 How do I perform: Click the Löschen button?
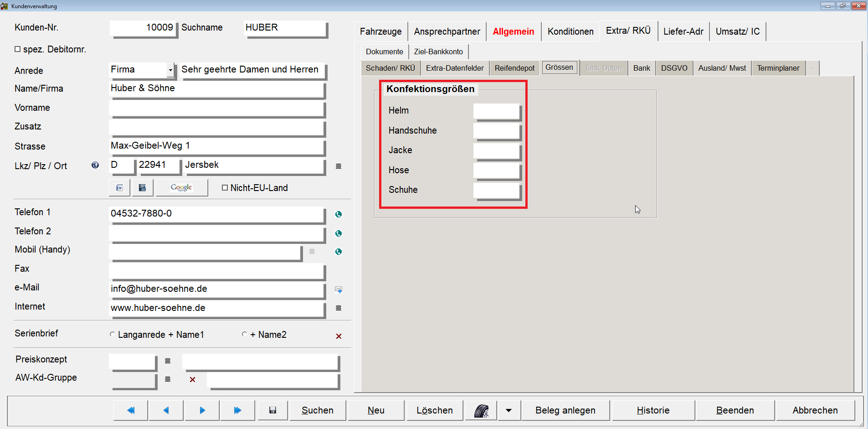pyautogui.click(x=435, y=410)
